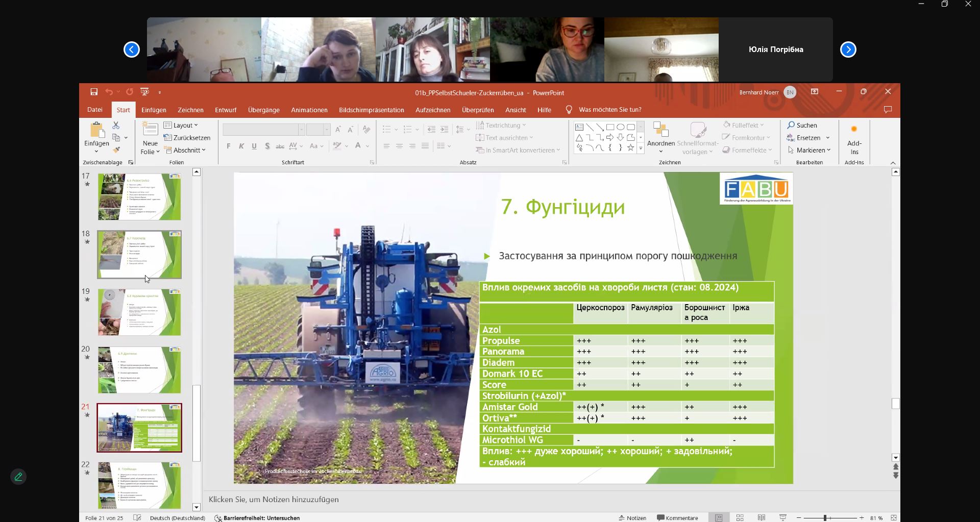Click the zoom slider handle in status bar
The height and width of the screenshot is (522, 980).
tap(825, 518)
